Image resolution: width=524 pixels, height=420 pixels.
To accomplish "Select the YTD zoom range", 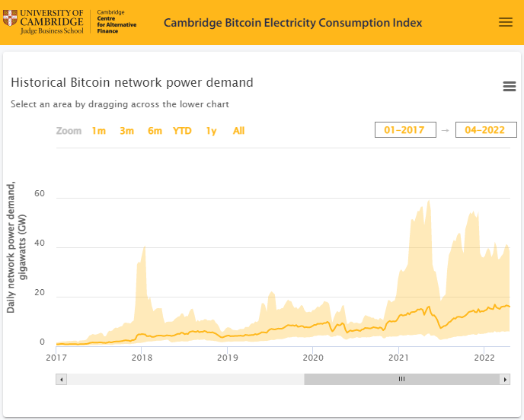I will pos(182,131).
